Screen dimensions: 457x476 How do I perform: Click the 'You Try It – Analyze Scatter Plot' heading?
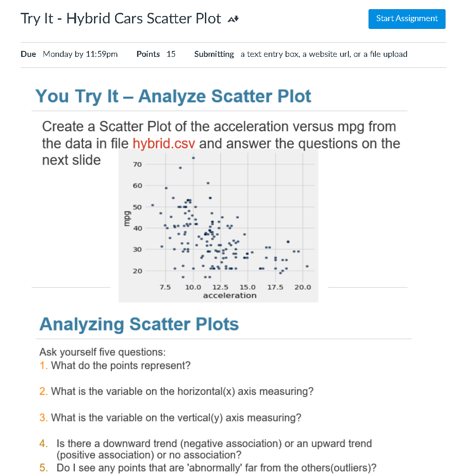173,96
